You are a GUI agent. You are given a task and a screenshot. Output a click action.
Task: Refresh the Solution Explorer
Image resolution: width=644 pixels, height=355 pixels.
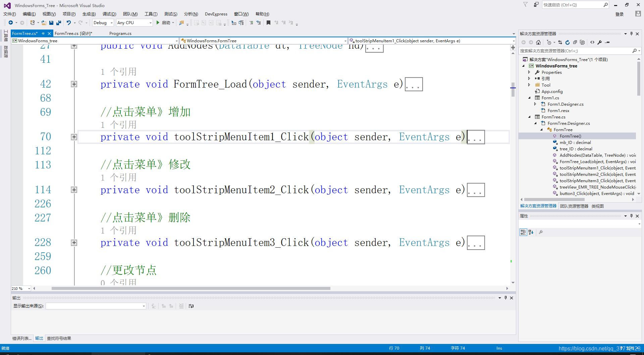click(x=568, y=42)
